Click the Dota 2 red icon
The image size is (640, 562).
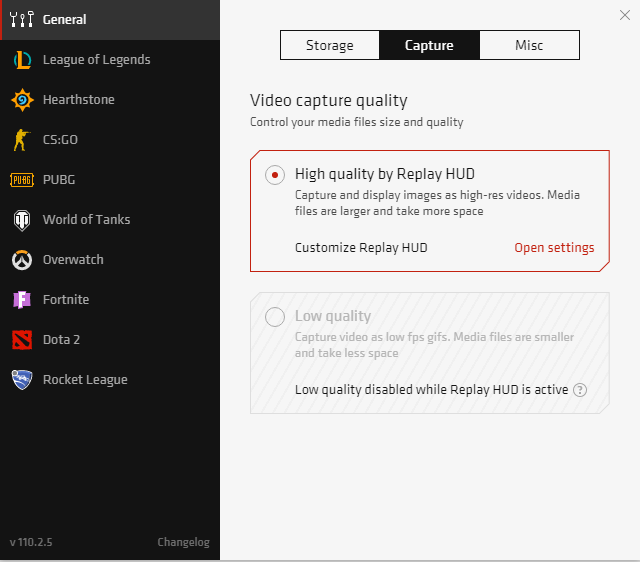[x=22, y=340]
